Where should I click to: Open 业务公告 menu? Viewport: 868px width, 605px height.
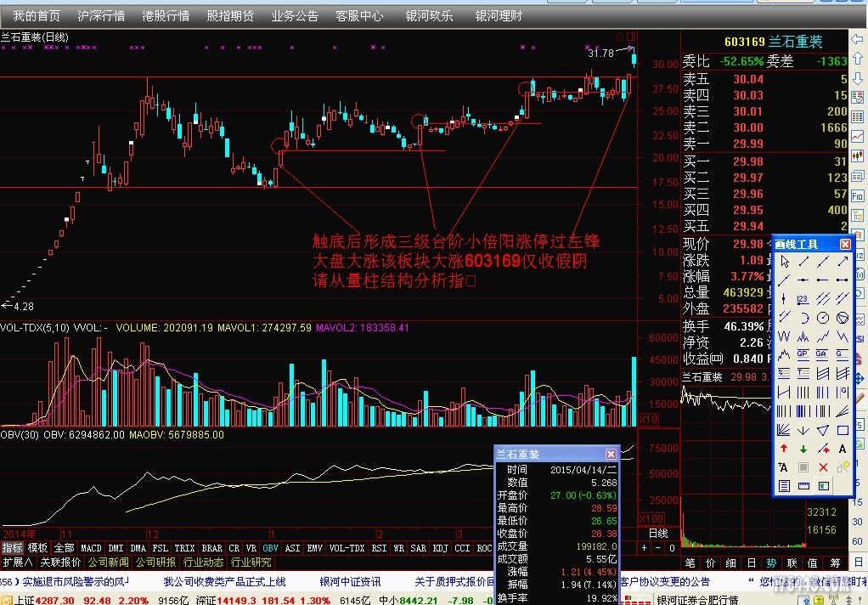pos(295,16)
